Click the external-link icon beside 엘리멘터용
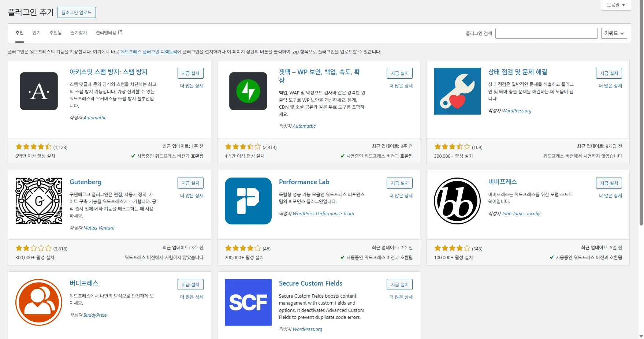Screen dimensions: 644x339 [120, 32]
